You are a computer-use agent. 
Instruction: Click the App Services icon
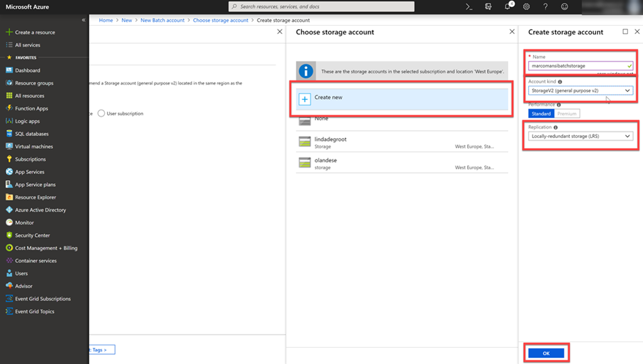[x=9, y=172]
